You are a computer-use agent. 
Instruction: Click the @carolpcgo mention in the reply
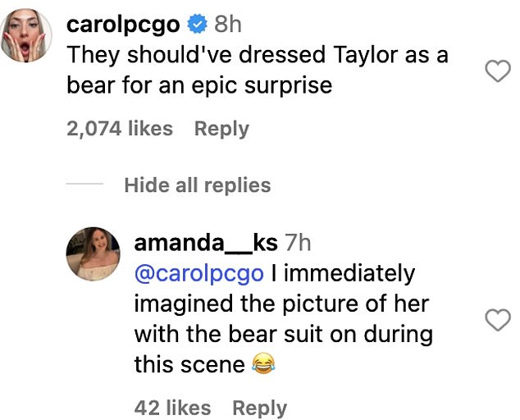(x=198, y=273)
